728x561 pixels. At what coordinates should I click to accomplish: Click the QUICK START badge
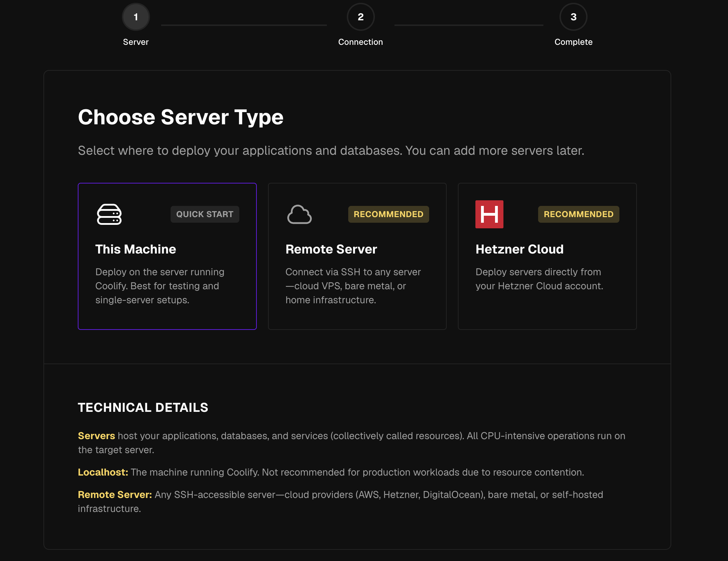[x=205, y=214]
